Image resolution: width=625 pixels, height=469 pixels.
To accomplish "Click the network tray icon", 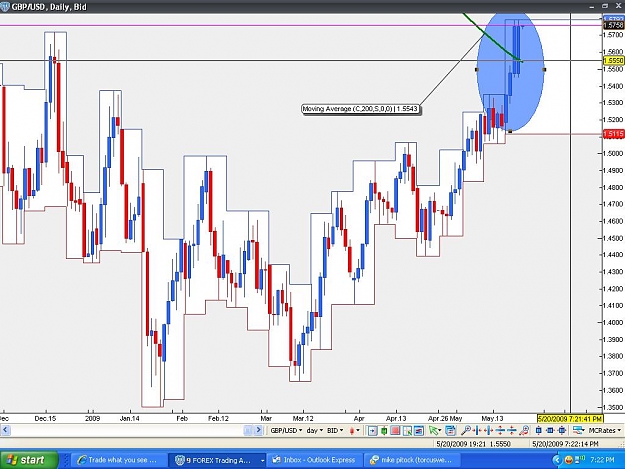I will [x=580, y=461].
